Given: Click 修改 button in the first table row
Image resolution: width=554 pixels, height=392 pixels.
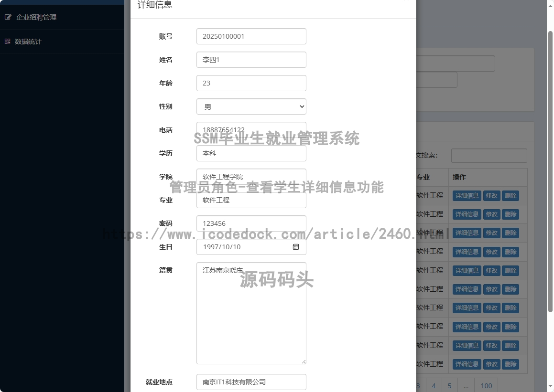Looking at the screenshot, I should [491, 196].
